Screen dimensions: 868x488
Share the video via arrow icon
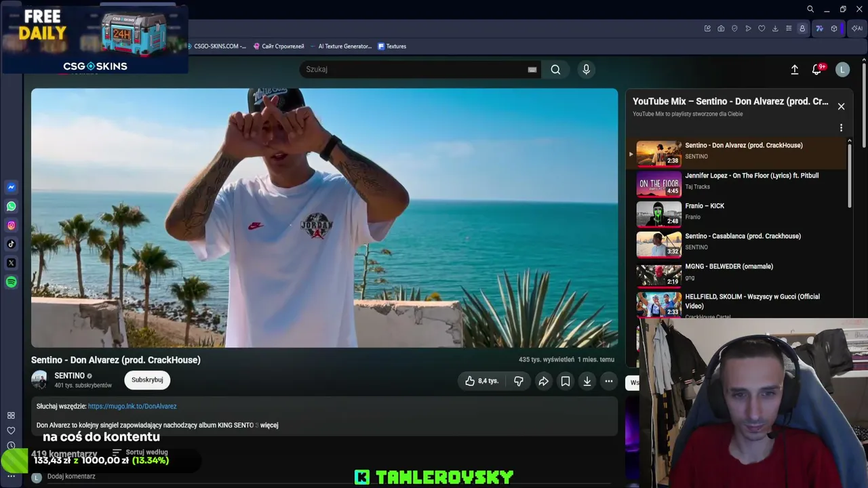[x=543, y=381]
